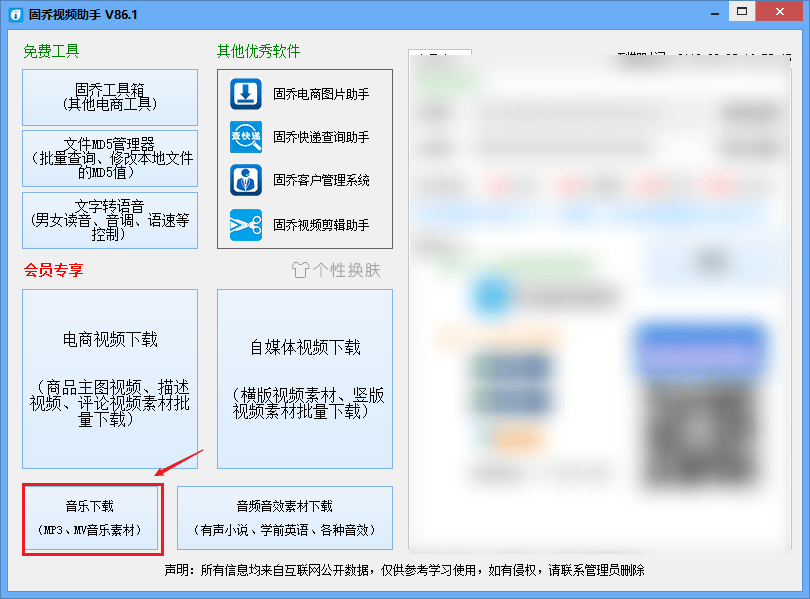Open 电商视频下载 batch downloader
The height and width of the screenshot is (599, 810).
point(108,380)
